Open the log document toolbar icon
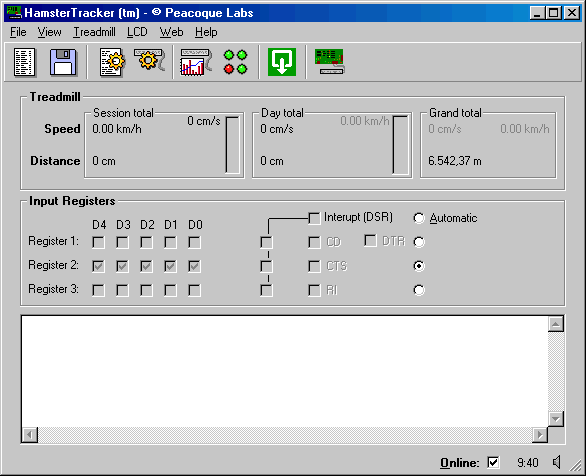586x476 pixels. [x=24, y=62]
